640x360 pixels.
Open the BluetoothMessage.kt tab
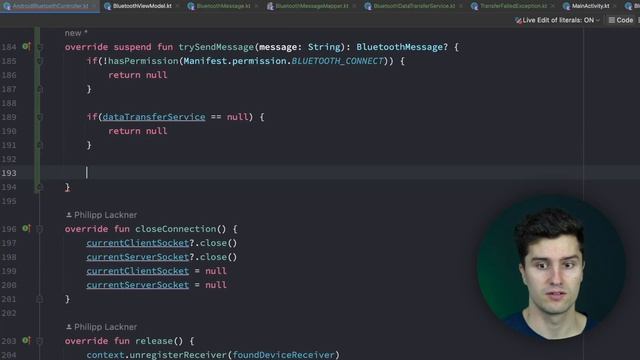point(223,6)
